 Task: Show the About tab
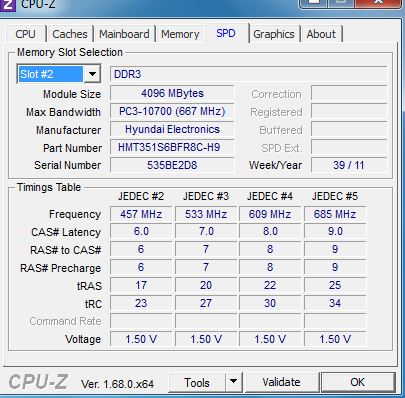click(x=321, y=34)
